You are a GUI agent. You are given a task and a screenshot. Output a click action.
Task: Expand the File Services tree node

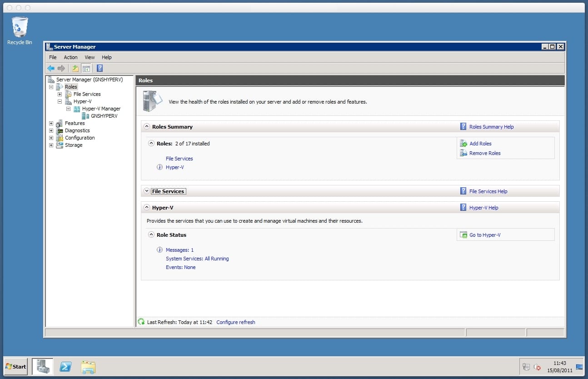click(x=60, y=94)
